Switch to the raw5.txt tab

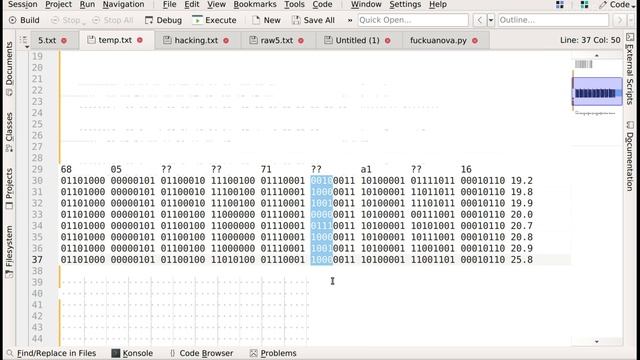[x=277, y=40]
